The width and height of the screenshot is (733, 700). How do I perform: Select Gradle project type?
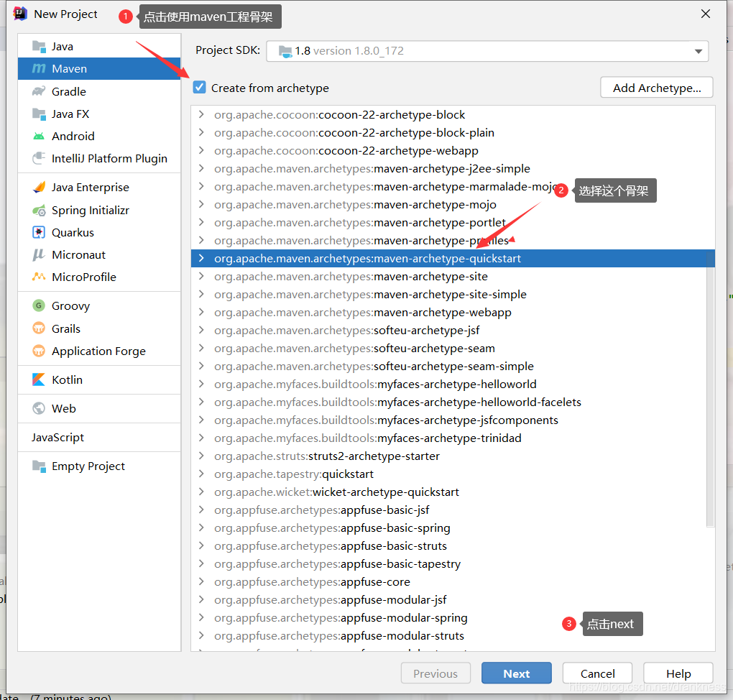(x=99, y=91)
